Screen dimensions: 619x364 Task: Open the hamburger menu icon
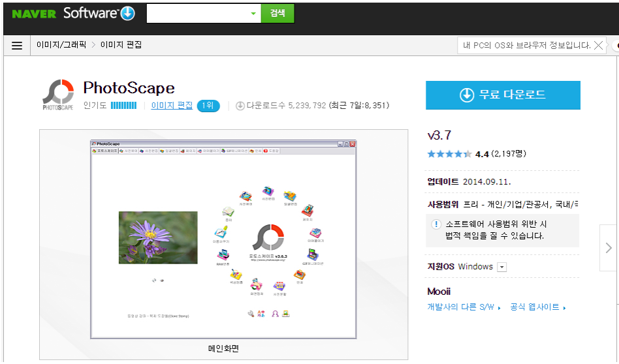point(17,46)
